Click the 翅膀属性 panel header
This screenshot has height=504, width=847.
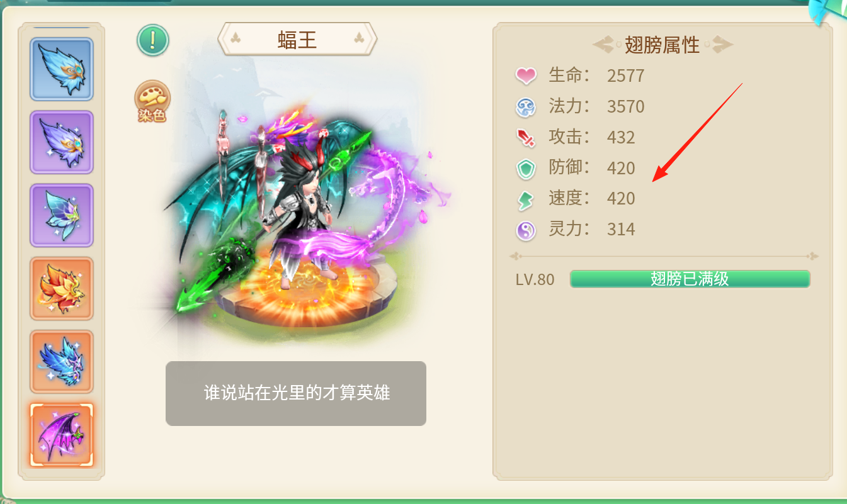click(662, 45)
